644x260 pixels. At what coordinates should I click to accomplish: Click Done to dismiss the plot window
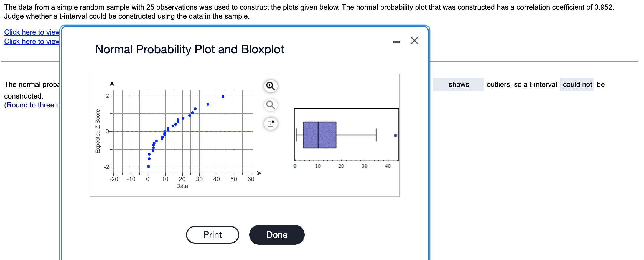pos(276,234)
